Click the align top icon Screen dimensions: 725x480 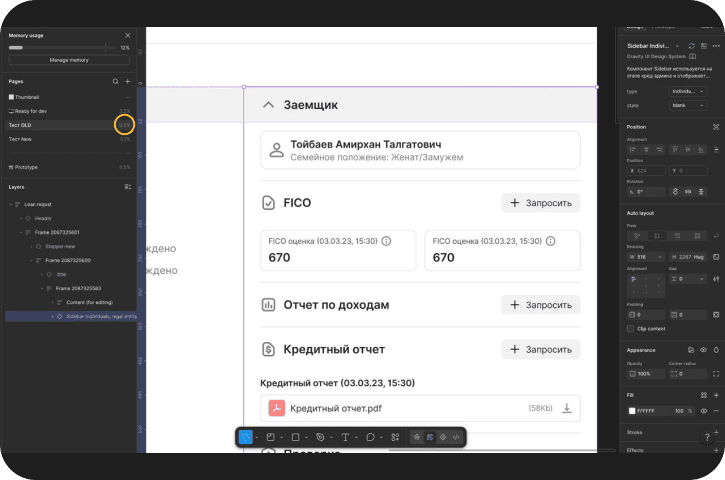pyautogui.click(x=675, y=149)
